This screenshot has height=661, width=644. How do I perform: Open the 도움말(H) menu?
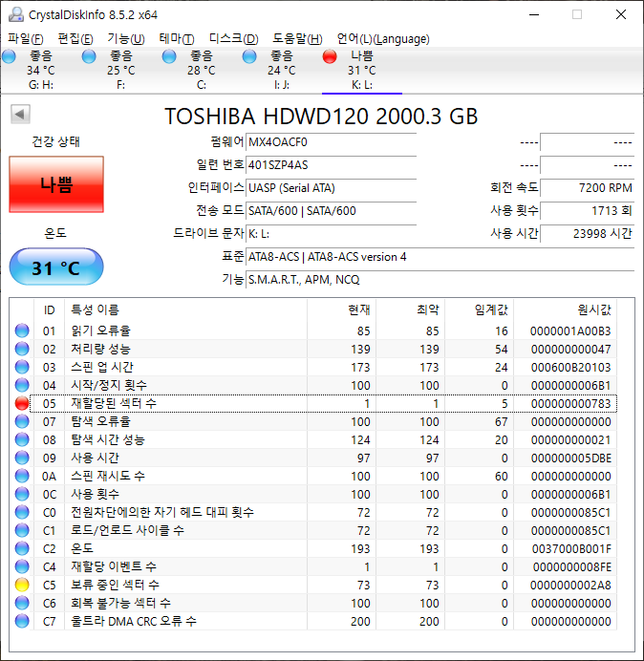coord(297,39)
